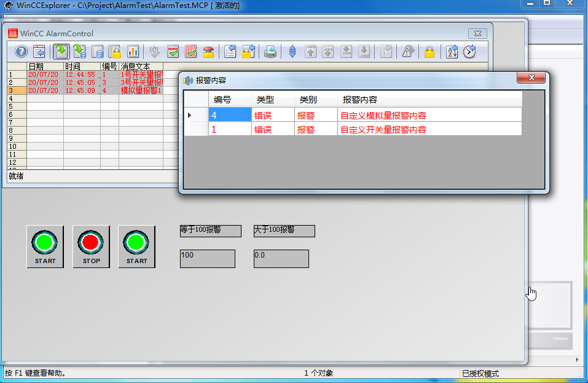Show the short-term archive list
The image size is (588, 383).
[x=79, y=52]
